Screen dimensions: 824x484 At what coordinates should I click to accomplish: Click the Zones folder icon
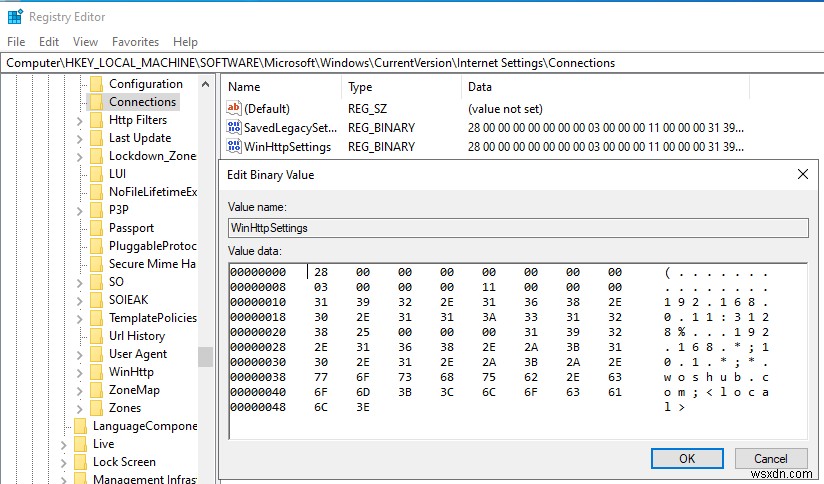pos(97,407)
